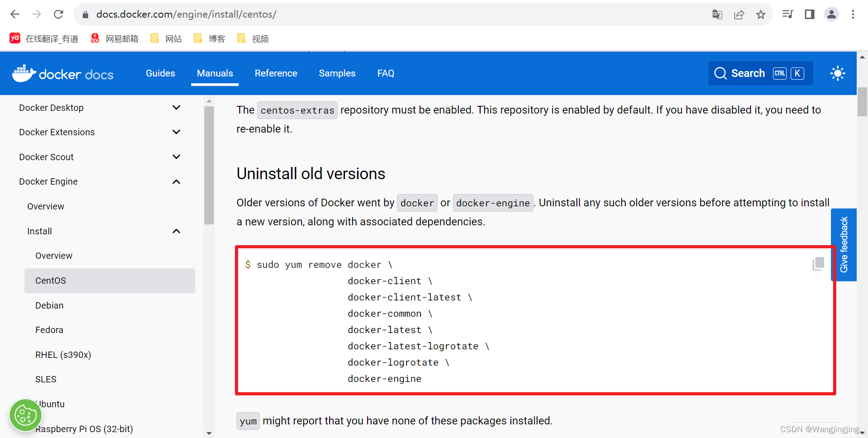
Task: Open the 视频 bookmark folder
Action: (x=253, y=38)
